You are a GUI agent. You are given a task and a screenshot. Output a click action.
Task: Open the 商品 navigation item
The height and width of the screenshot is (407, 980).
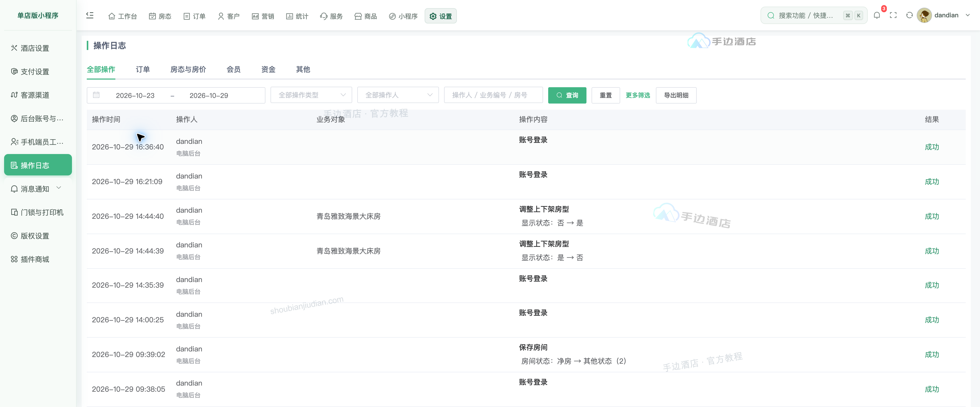[x=366, y=16]
